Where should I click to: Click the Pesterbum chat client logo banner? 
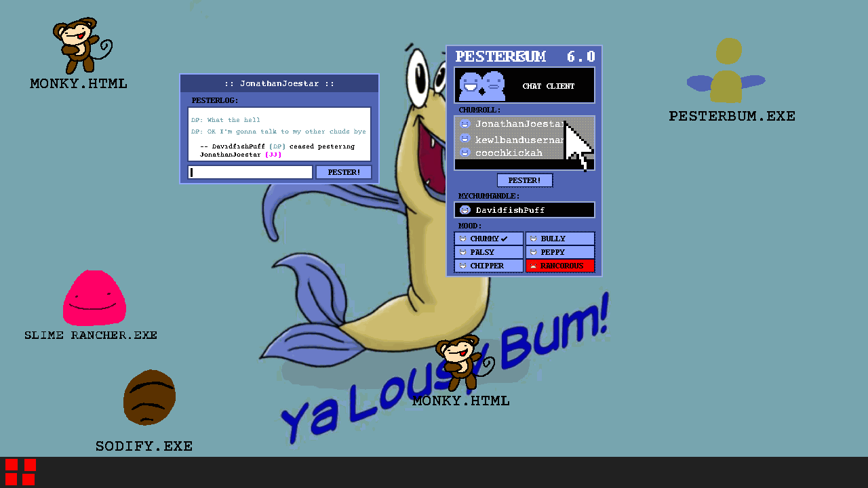click(524, 85)
